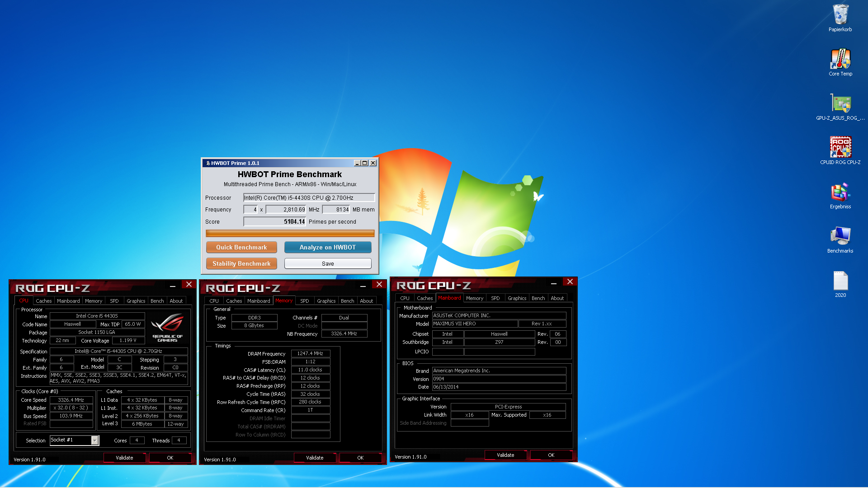
Task: Click Validate in the Mainboard tab window
Action: [505, 455]
